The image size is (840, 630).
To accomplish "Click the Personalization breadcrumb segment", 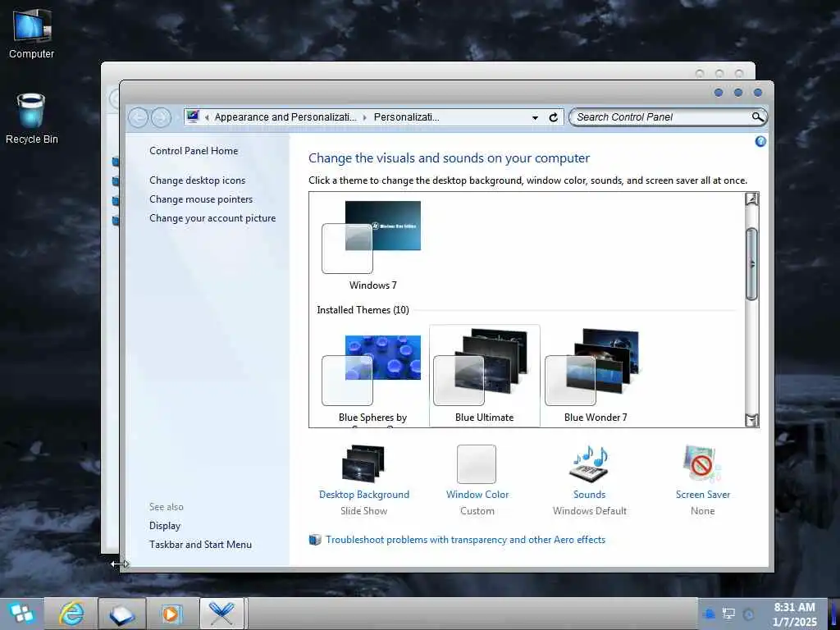I will [406, 117].
